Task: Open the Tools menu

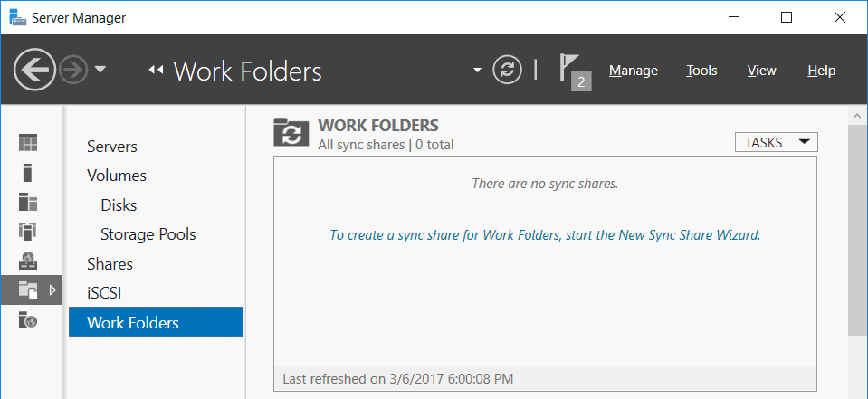Action: coord(701,71)
